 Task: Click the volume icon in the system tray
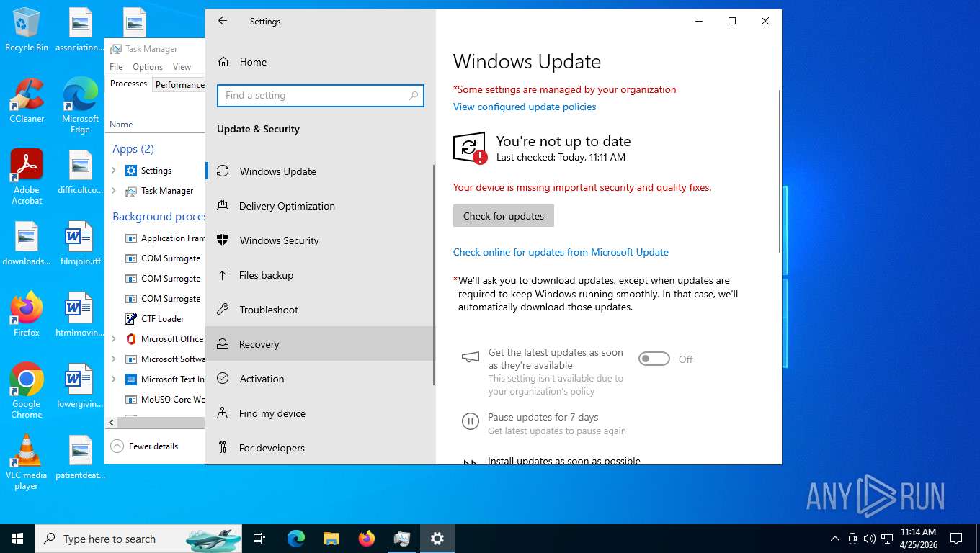(870, 539)
